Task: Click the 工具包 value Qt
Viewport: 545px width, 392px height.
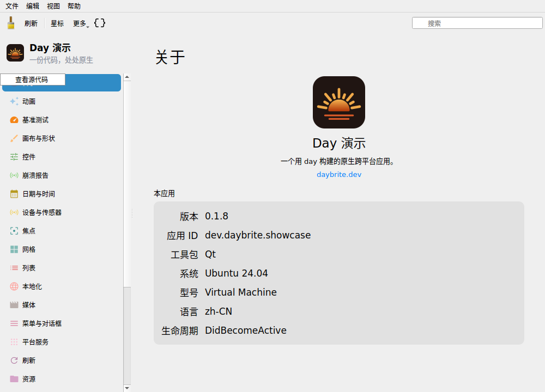Action: [x=210, y=254]
